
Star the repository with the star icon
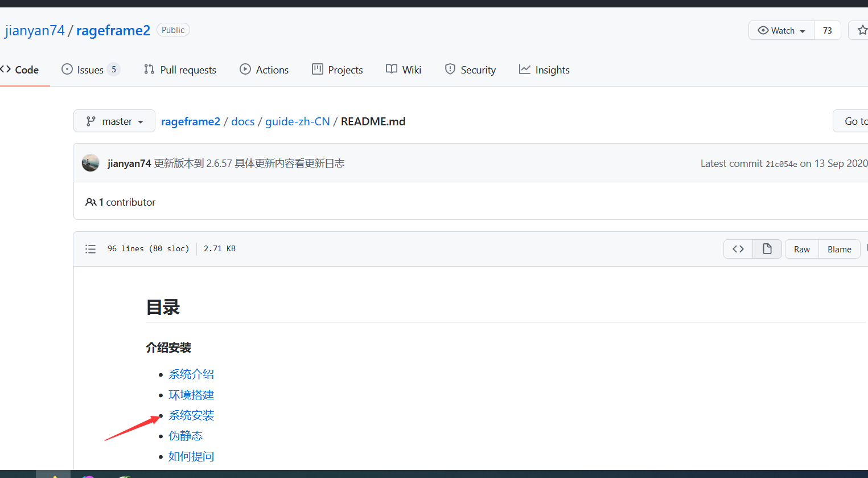tap(862, 30)
